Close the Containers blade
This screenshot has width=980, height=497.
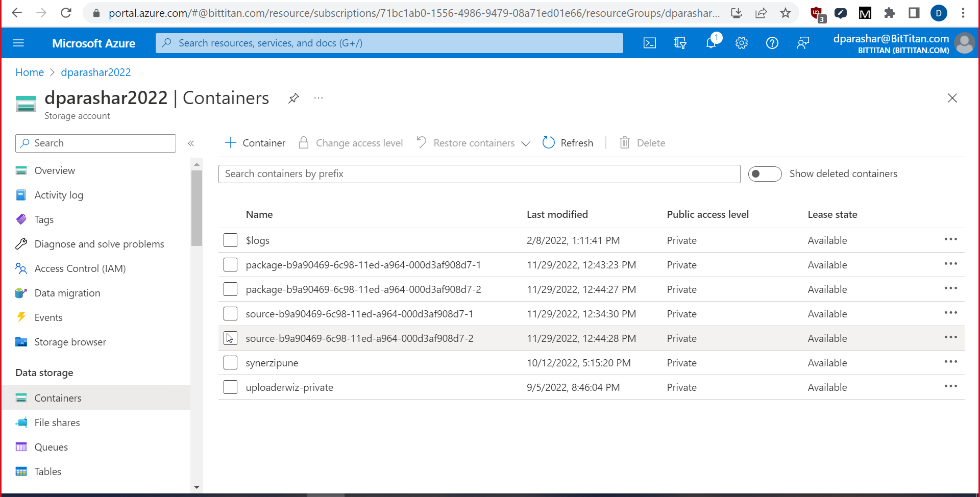tap(952, 98)
